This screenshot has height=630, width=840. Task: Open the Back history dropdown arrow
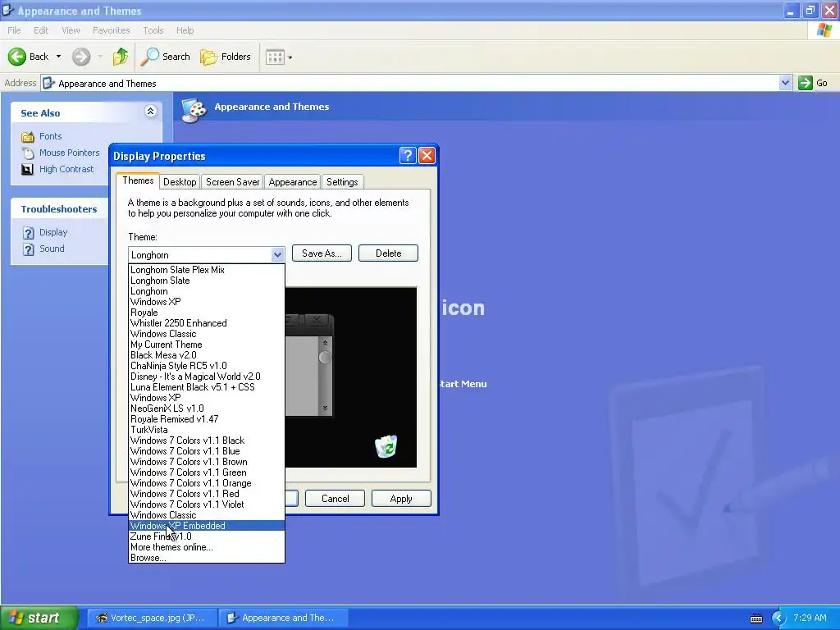point(58,57)
